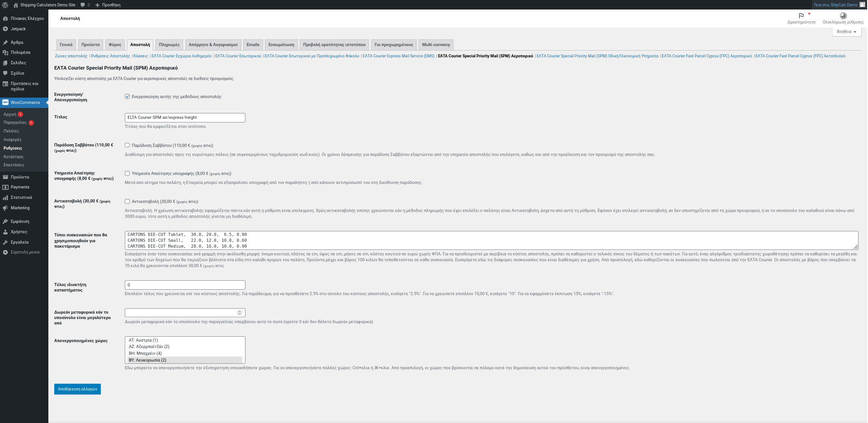Image resolution: width=868 pixels, height=423 pixels.
Task: Open the Δραστηριότητα flag icon
Action: point(801,16)
